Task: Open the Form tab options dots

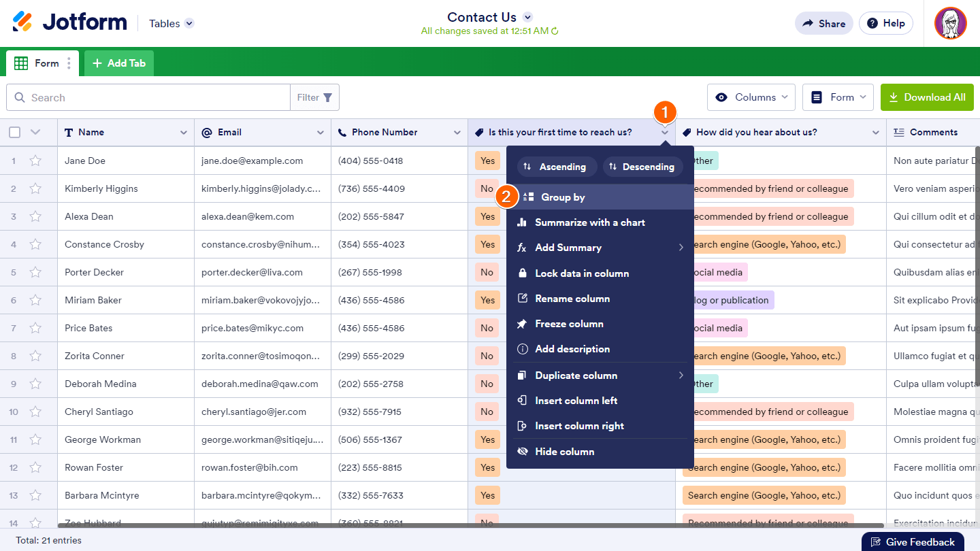Action: click(x=69, y=63)
